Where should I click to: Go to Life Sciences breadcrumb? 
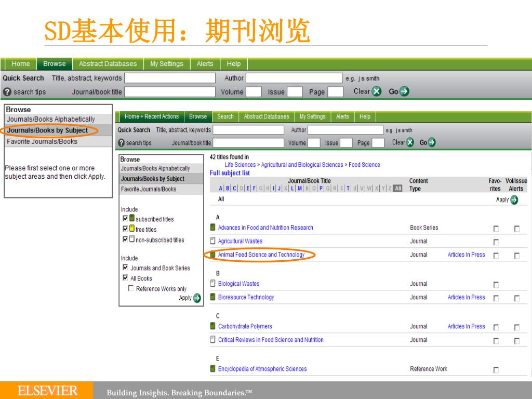tap(240, 165)
